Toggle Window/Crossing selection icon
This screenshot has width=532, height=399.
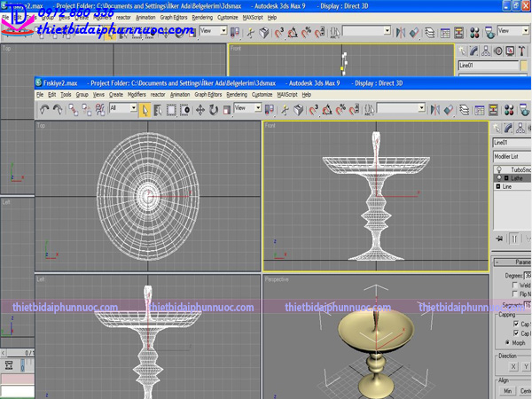click(185, 110)
